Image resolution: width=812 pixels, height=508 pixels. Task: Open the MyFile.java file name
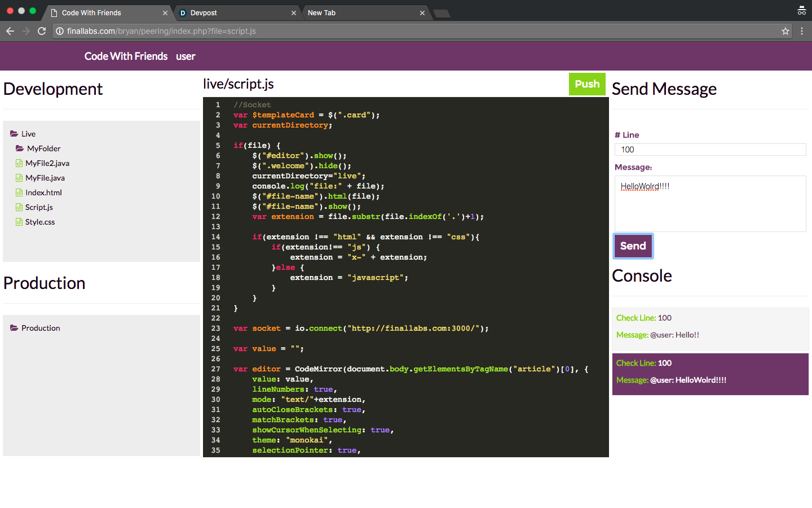click(x=45, y=178)
